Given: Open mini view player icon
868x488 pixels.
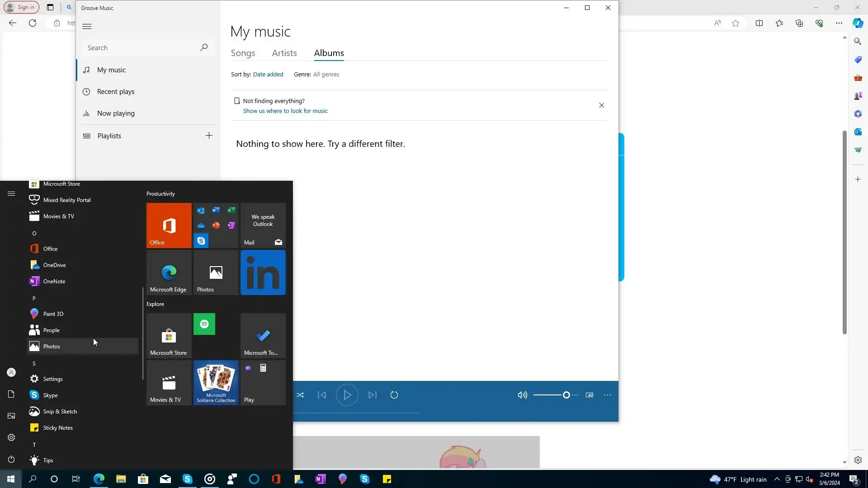Looking at the screenshot, I should [589, 395].
